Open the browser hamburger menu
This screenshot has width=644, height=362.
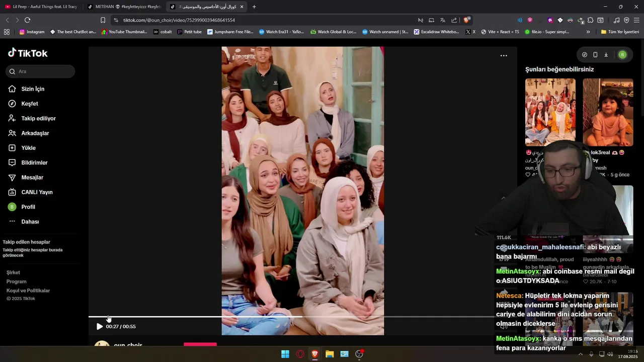pos(636,20)
